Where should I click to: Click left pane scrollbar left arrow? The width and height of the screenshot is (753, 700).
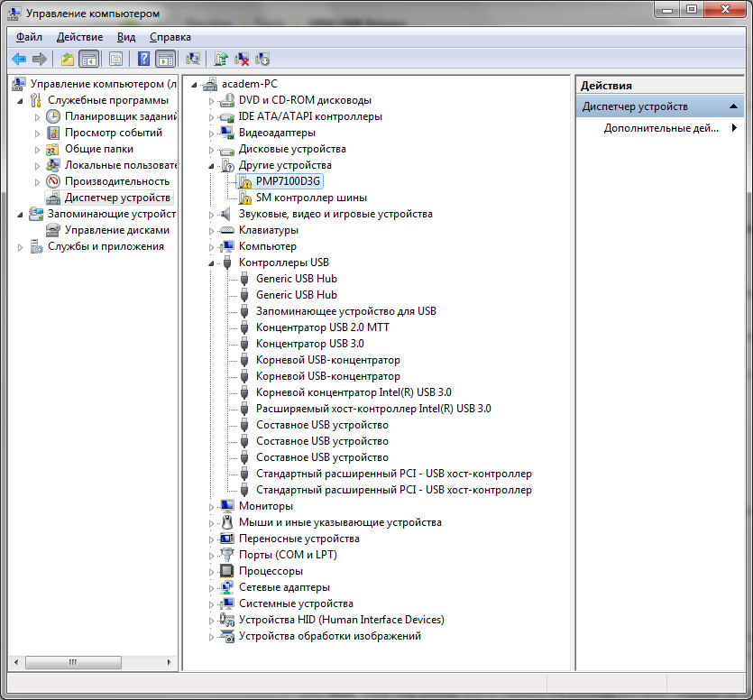coord(16,662)
